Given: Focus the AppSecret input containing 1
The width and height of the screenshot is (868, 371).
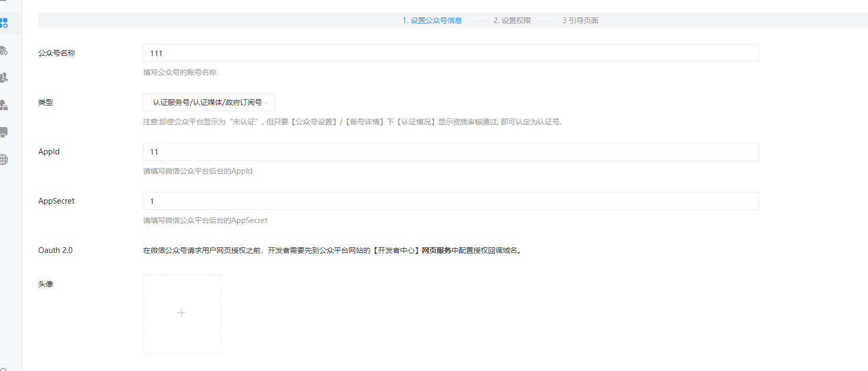Looking at the screenshot, I should (451, 201).
